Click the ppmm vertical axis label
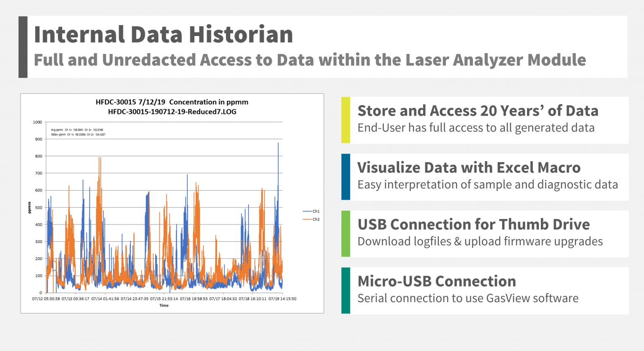 click(x=29, y=207)
